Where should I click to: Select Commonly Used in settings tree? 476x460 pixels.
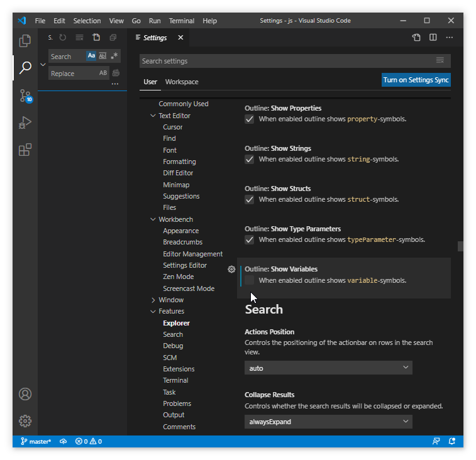184,104
